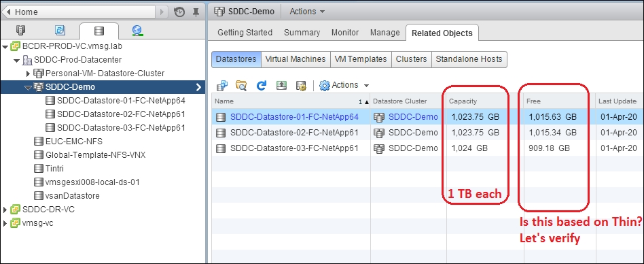Click the 909.18 GB free value
644x264 pixels.
[549, 148]
